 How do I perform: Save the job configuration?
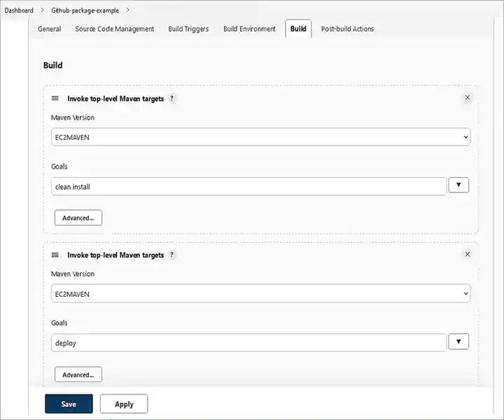coord(69,404)
